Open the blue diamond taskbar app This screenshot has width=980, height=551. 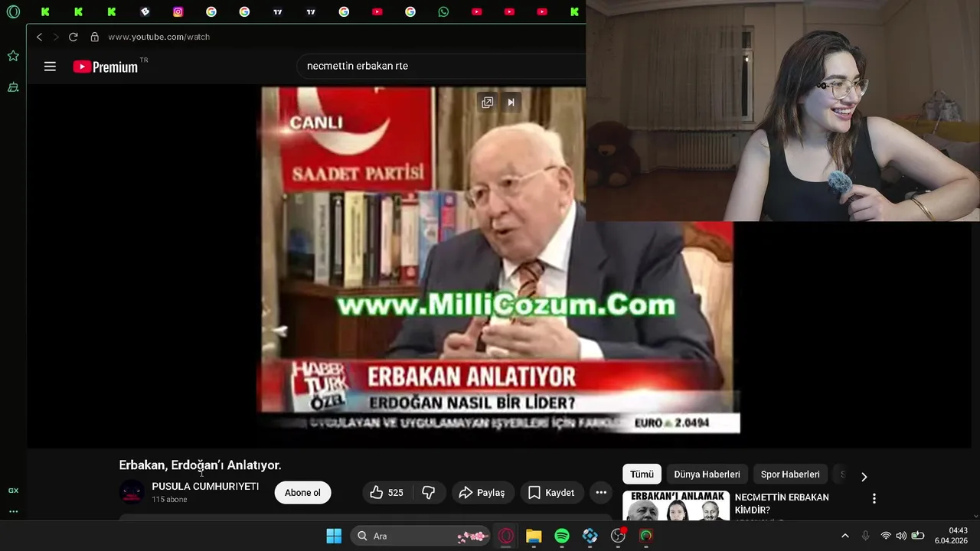click(x=590, y=536)
